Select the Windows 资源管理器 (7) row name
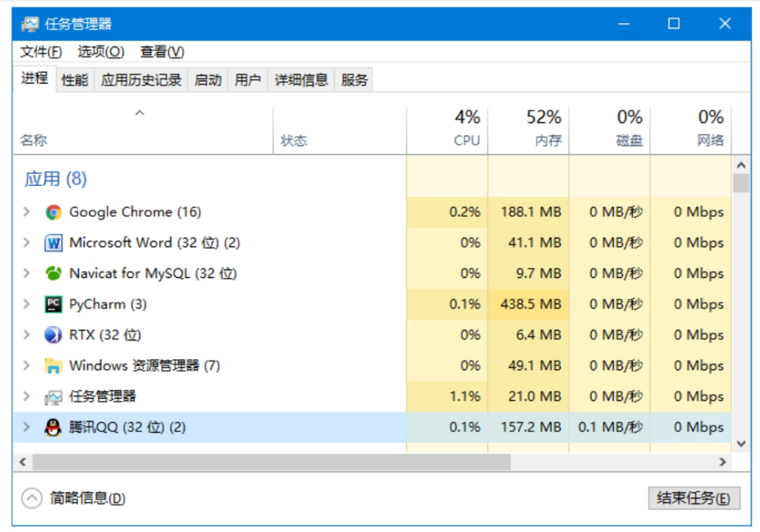Screen dimensions: 760x532 [x=145, y=366]
